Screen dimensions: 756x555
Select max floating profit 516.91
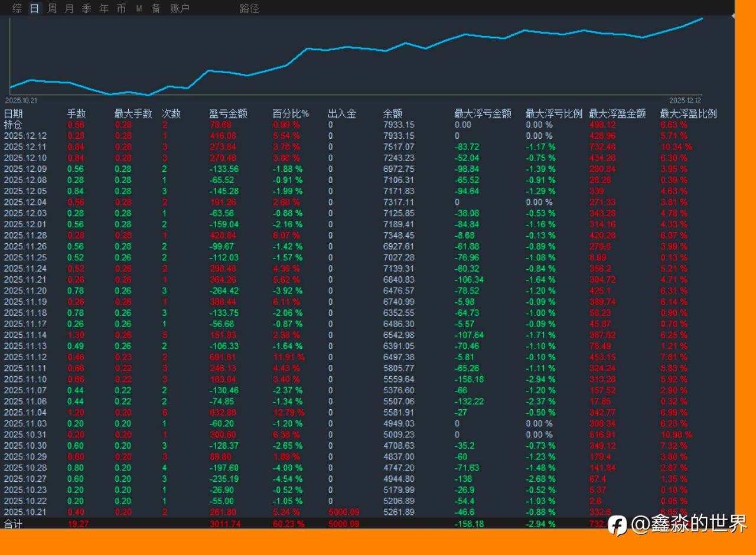(x=602, y=435)
